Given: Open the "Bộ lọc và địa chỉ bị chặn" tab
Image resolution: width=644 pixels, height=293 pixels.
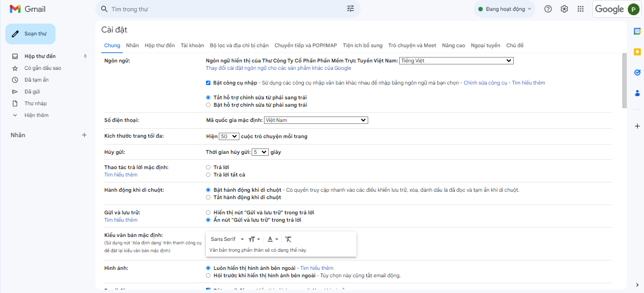Looking at the screenshot, I should point(239,46).
